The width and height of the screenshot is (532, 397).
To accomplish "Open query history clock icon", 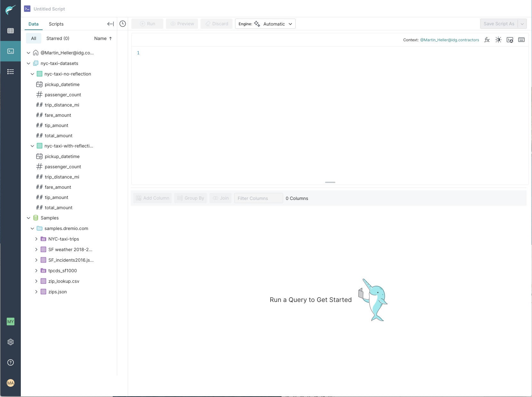I will 123,24.
